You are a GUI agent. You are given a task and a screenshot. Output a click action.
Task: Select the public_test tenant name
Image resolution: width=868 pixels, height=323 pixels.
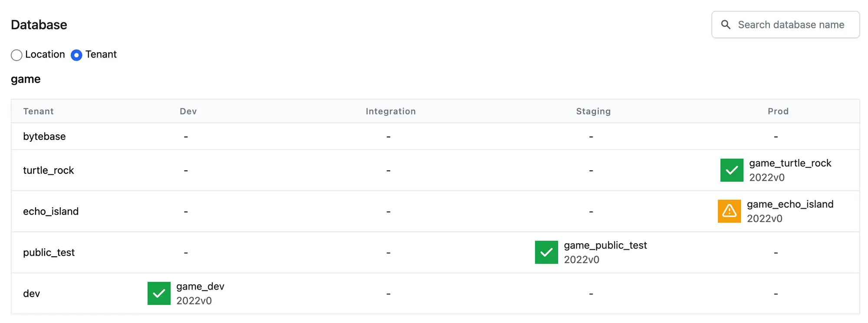pos(49,253)
